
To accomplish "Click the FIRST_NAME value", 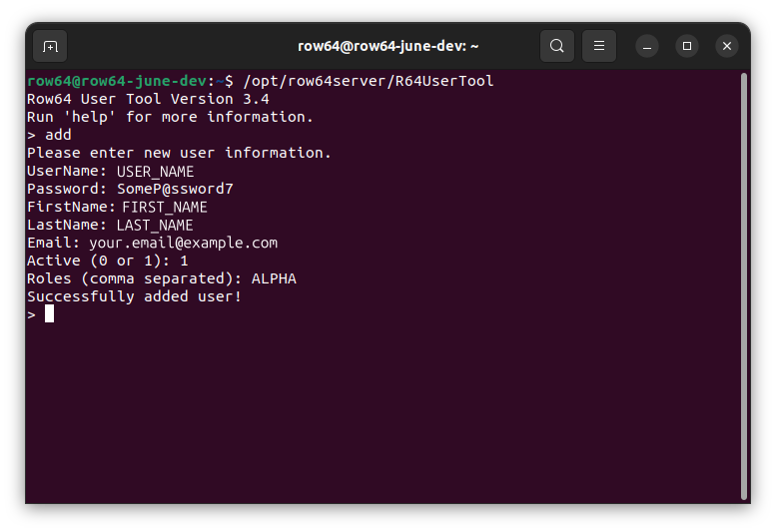I will [165, 207].
